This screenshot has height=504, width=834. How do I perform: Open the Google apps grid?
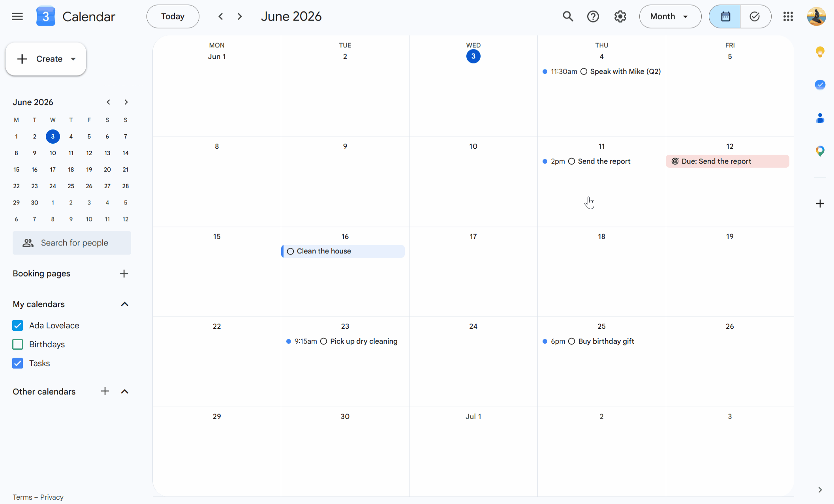tap(788, 17)
